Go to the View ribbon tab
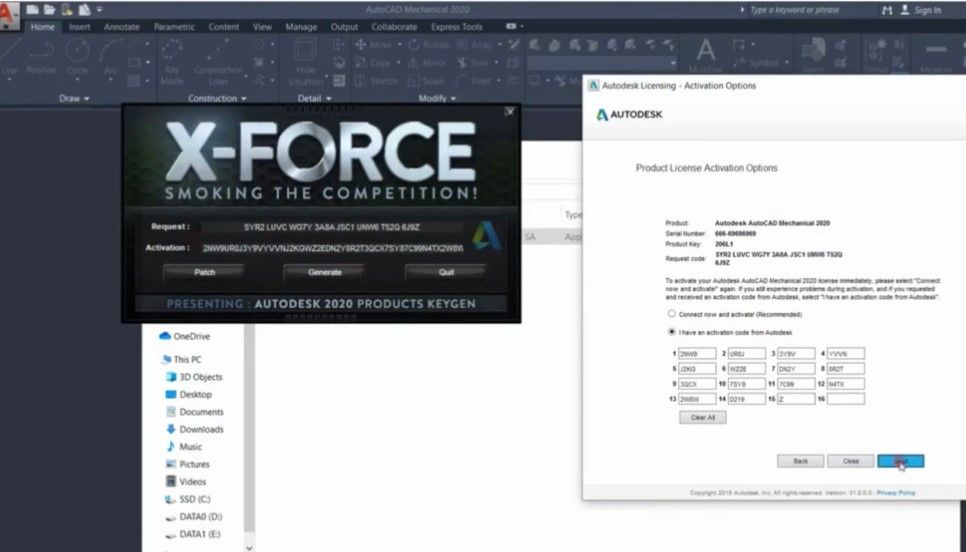966x552 pixels. tap(262, 27)
